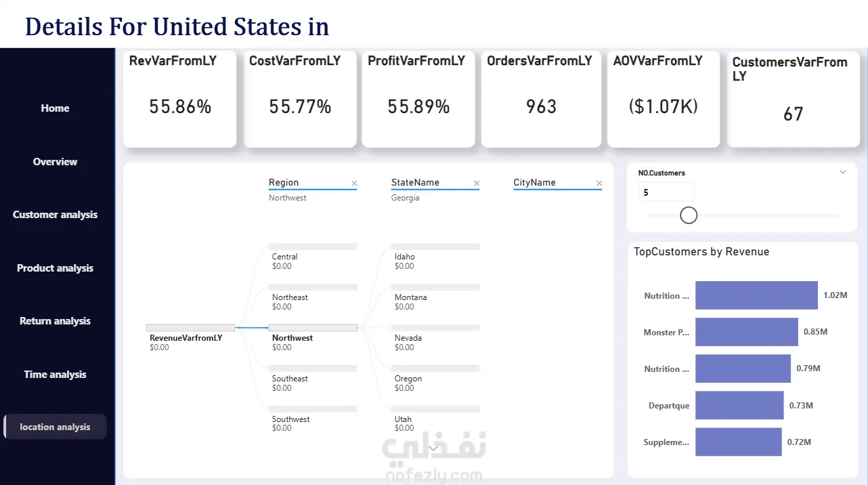Click the NO.Customers slider handle
The image size is (868, 485).
click(689, 215)
